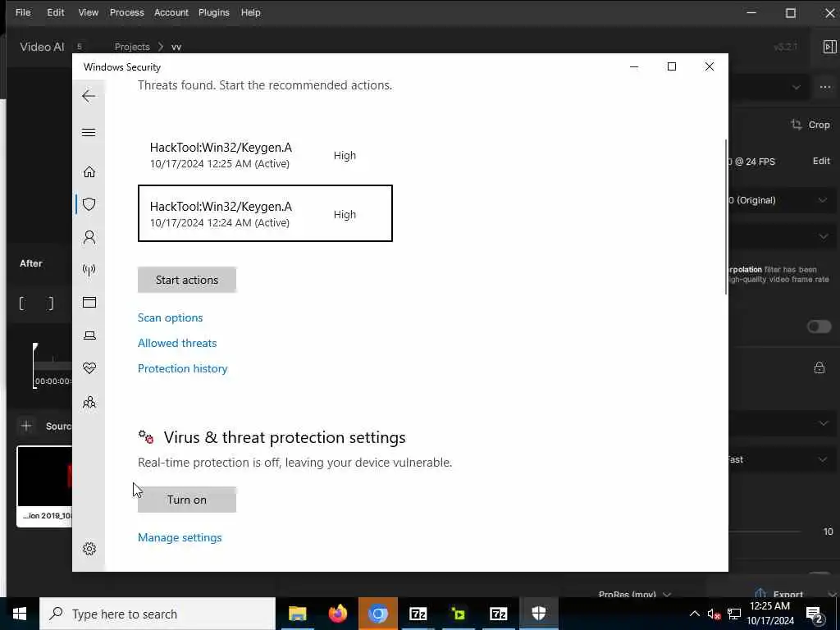Open the three-dots more options in Video AI
The height and width of the screenshot is (630, 840).
point(825,87)
